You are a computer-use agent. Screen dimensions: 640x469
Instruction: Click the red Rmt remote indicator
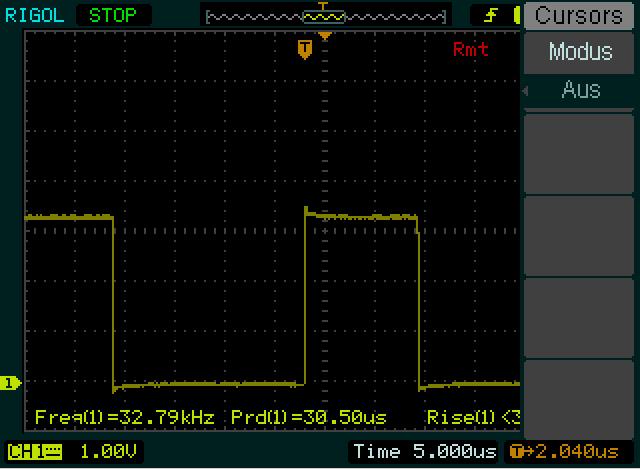point(470,49)
